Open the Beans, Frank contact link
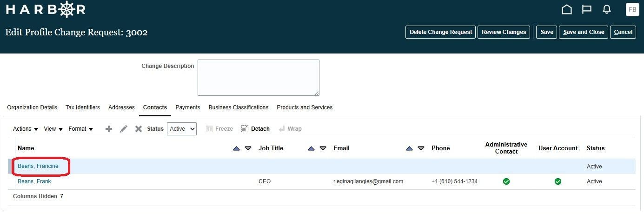644x214 pixels. point(34,181)
